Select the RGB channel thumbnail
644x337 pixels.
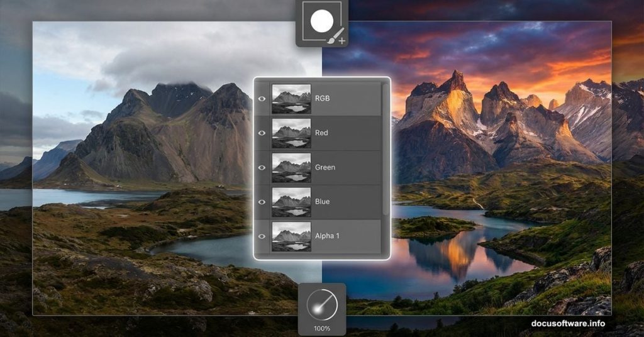point(291,99)
